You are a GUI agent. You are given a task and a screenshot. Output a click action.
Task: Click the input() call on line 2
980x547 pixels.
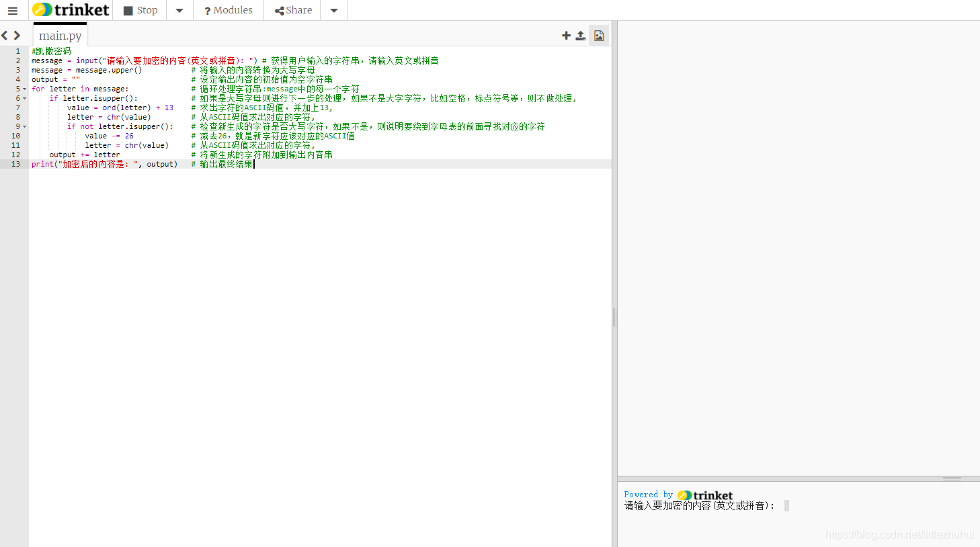point(167,60)
